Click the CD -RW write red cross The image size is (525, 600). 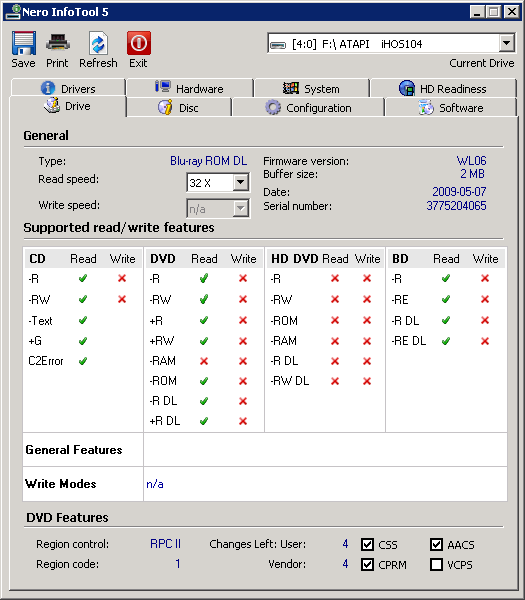click(122, 299)
